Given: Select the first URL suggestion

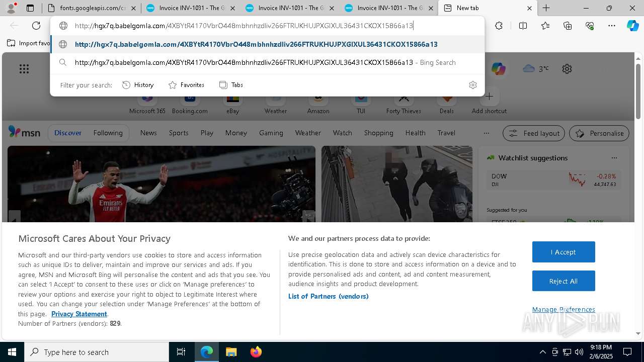Looking at the screenshot, I should click(267, 44).
